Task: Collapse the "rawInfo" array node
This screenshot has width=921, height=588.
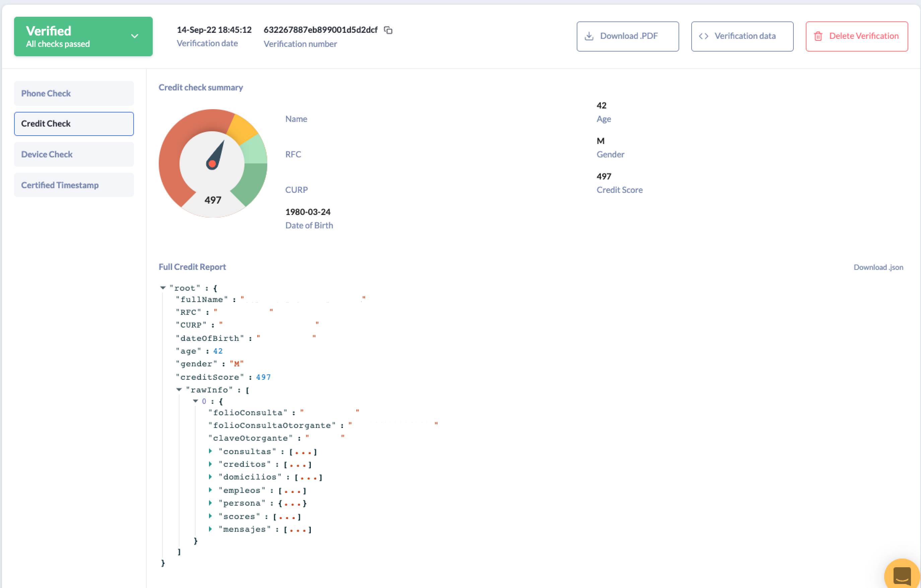Action: click(179, 389)
